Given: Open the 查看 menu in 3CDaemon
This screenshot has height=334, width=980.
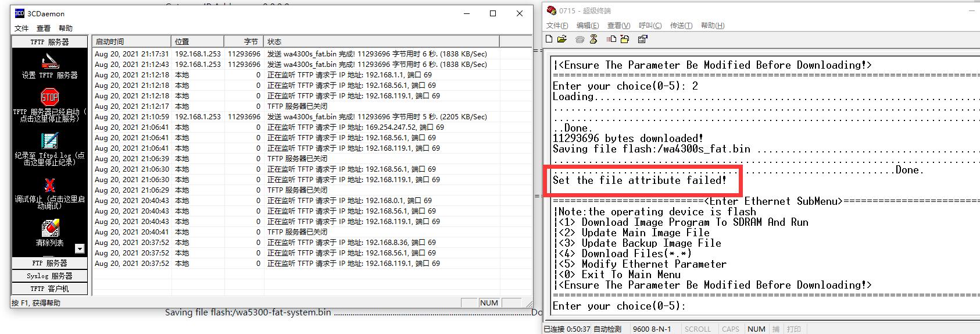Looking at the screenshot, I should [44, 29].
